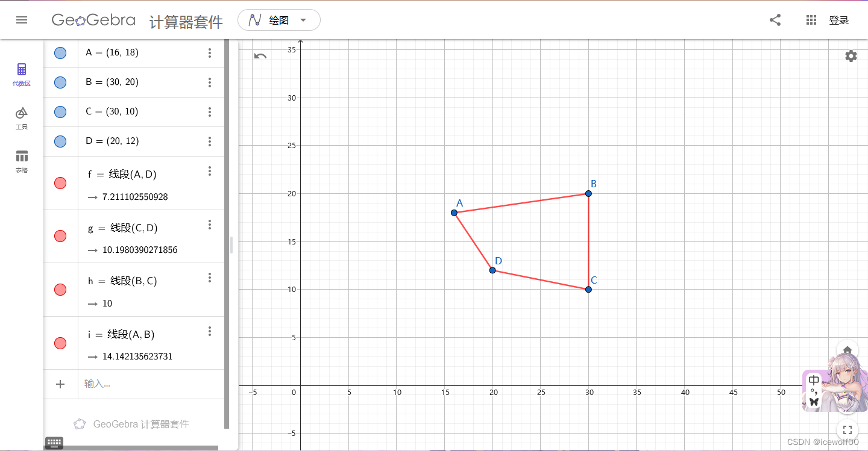Click the algebra panel resize handle
Screen dimensions: 868x451
click(x=231, y=245)
